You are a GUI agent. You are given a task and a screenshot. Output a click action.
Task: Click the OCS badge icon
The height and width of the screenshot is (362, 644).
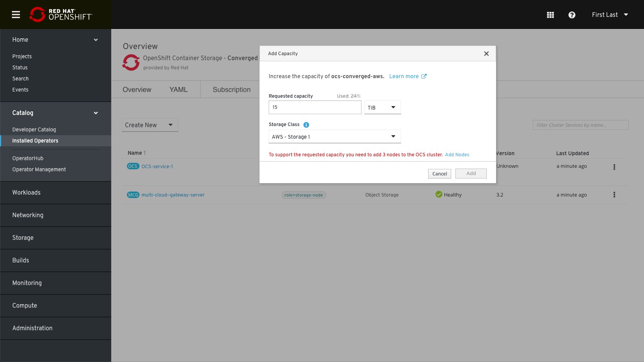click(x=133, y=166)
